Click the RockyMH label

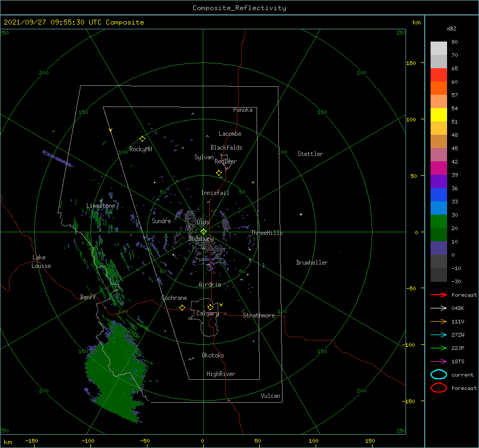pos(141,149)
